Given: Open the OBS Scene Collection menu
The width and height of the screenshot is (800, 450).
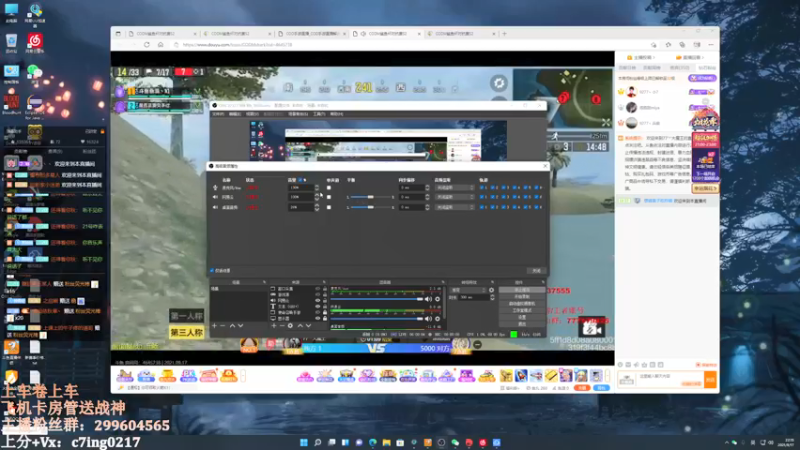Looking at the screenshot, I should click(x=298, y=114).
